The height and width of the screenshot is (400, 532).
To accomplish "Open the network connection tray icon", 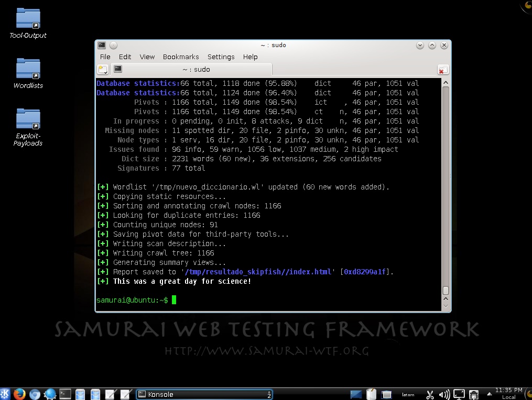I will [x=474, y=395].
